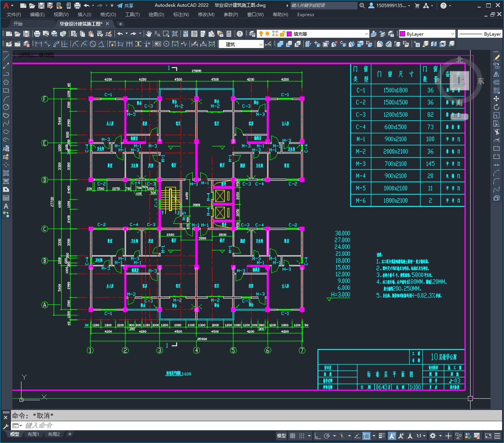Click the Center Mark dimension icon
This screenshot has height=443, width=504.
[166, 44]
